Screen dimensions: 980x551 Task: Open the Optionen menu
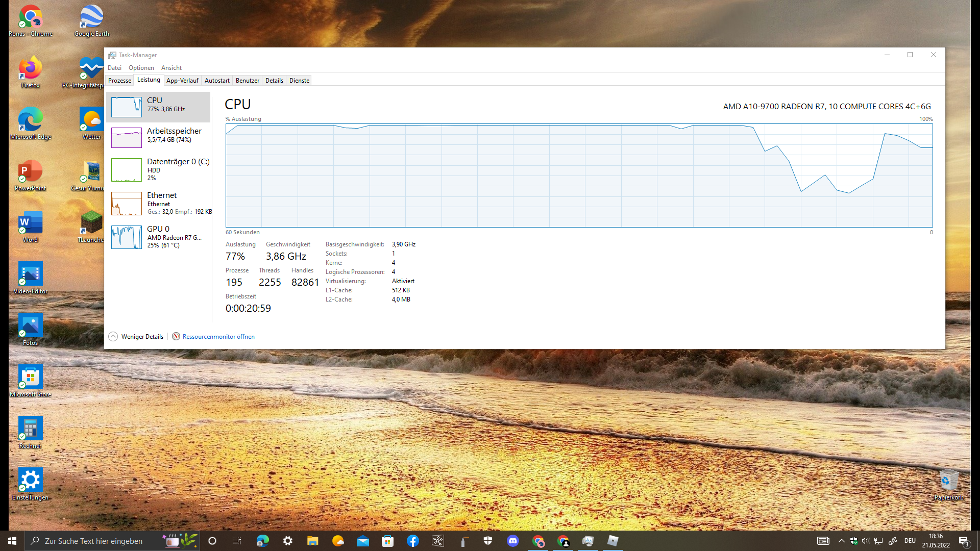(141, 68)
